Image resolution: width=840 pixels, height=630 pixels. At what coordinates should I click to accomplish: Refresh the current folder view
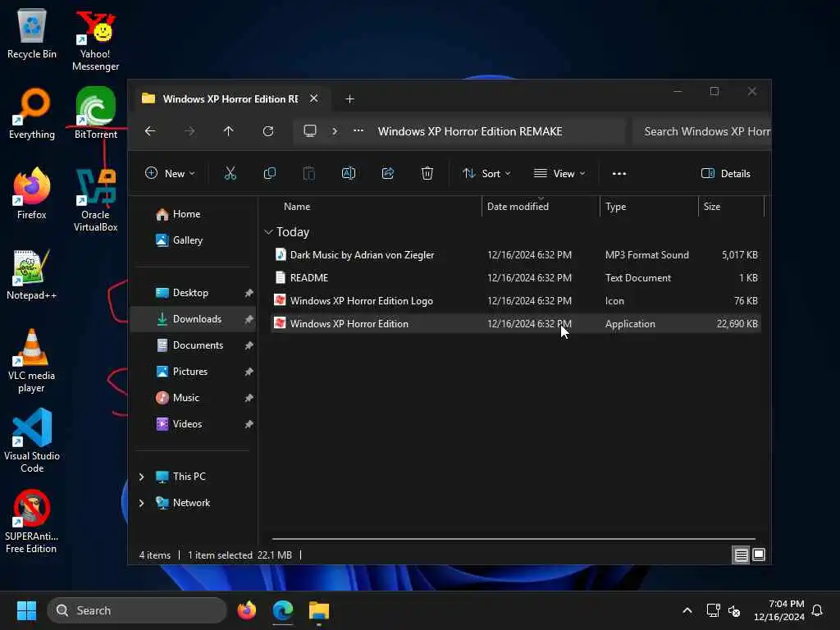pos(268,131)
